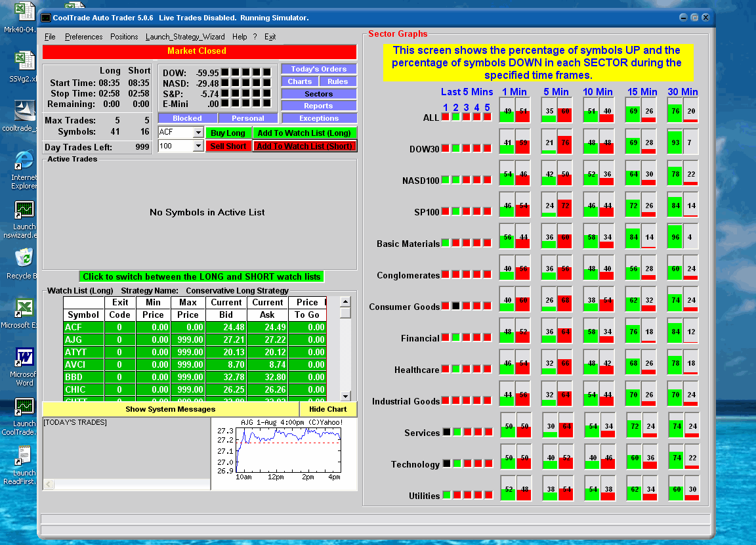756x545 pixels.
Task: Open the Recycle Bin desktop icon
Action: click(24, 259)
